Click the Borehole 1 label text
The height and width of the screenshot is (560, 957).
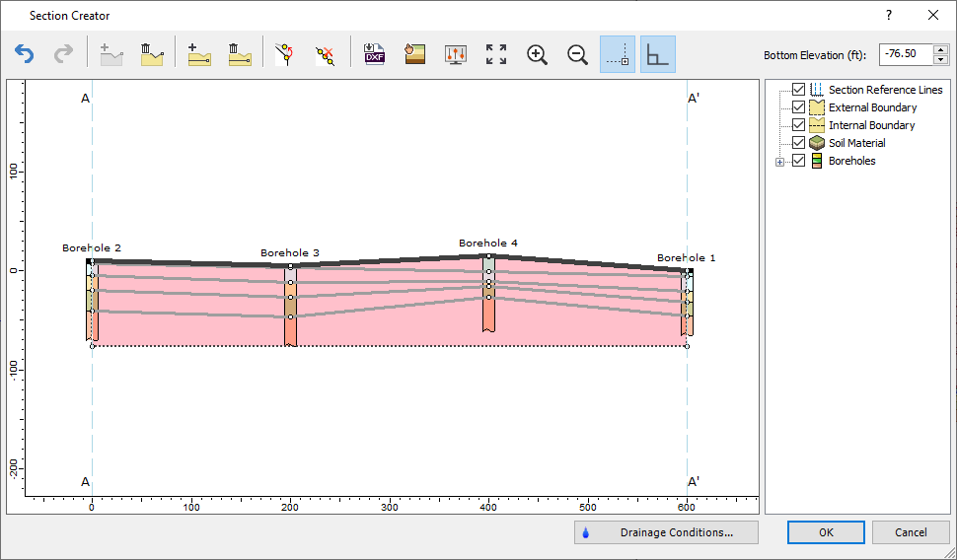pos(686,257)
